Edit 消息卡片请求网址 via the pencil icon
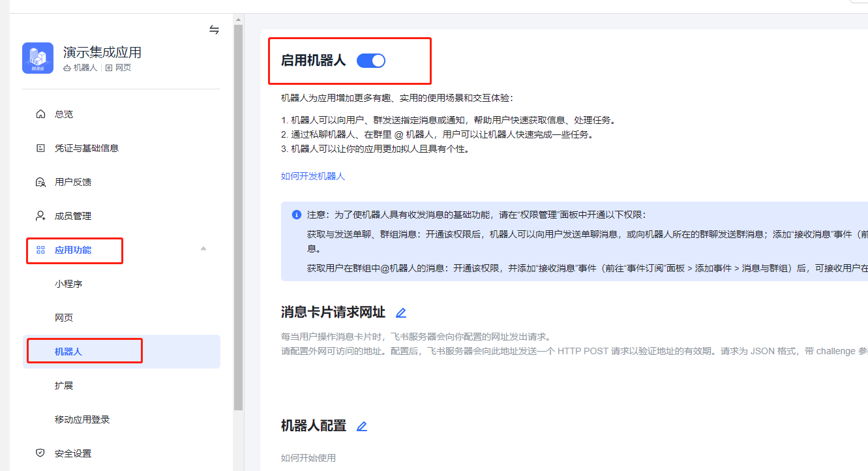This screenshot has width=868, height=471. coord(401,313)
